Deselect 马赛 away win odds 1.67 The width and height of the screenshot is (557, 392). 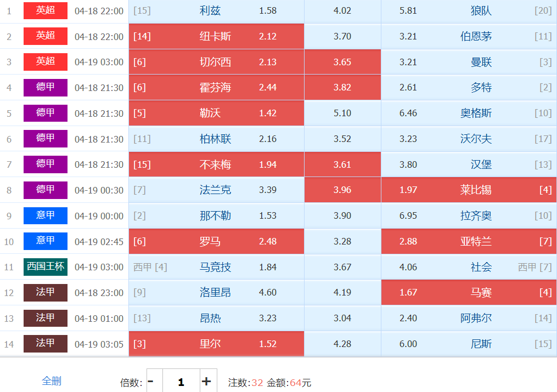pyautogui.click(x=468, y=293)
